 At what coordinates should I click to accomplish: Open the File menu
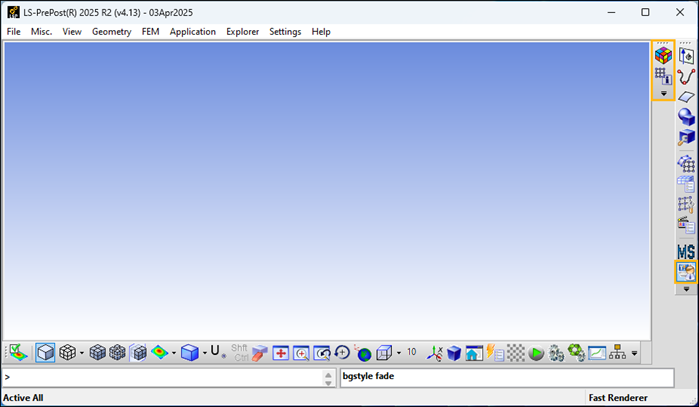pos(13,32)
